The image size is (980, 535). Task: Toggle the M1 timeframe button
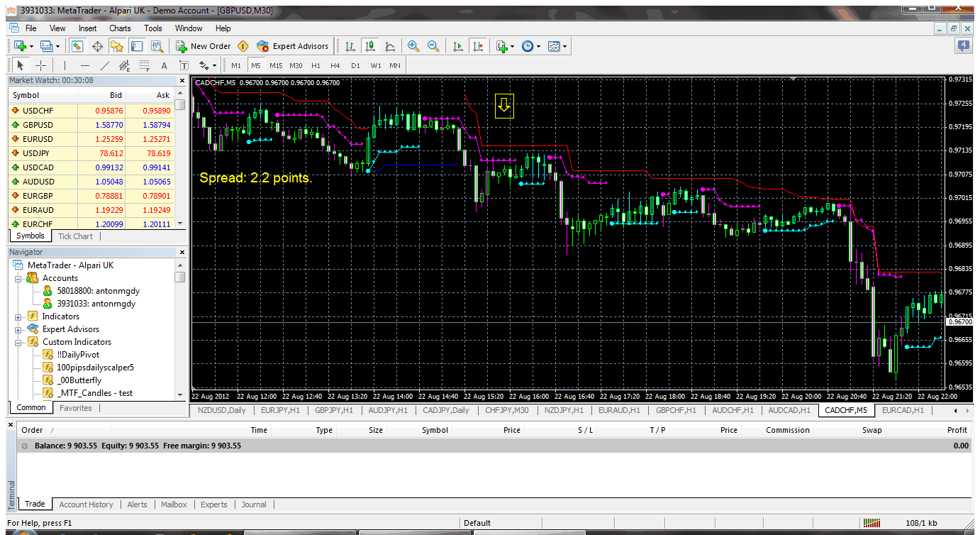236,65
